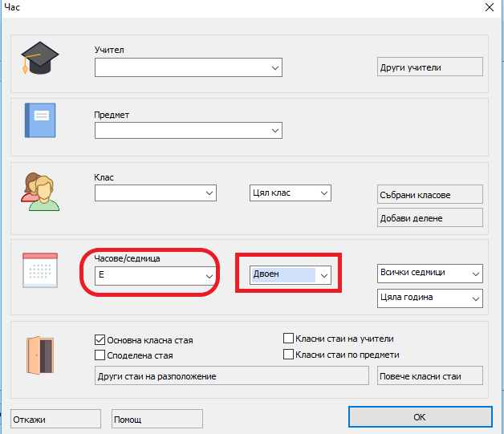Check Класни стаи на учители option
This screenshot has height=434, width=504.
[289, 339]
